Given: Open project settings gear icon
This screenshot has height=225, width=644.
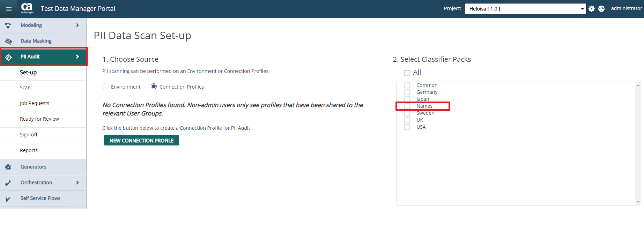Looking at the screenshot, I should (592, 9).
